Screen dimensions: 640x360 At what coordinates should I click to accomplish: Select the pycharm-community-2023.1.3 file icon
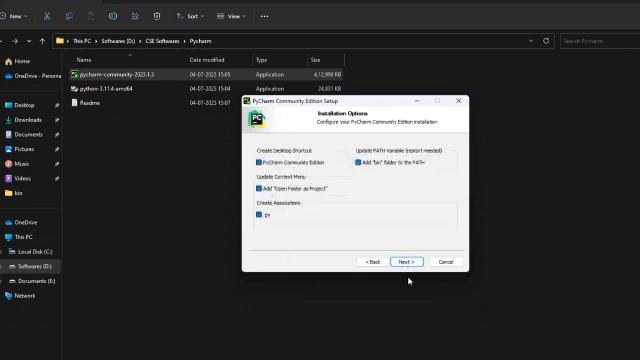point(74,75)
